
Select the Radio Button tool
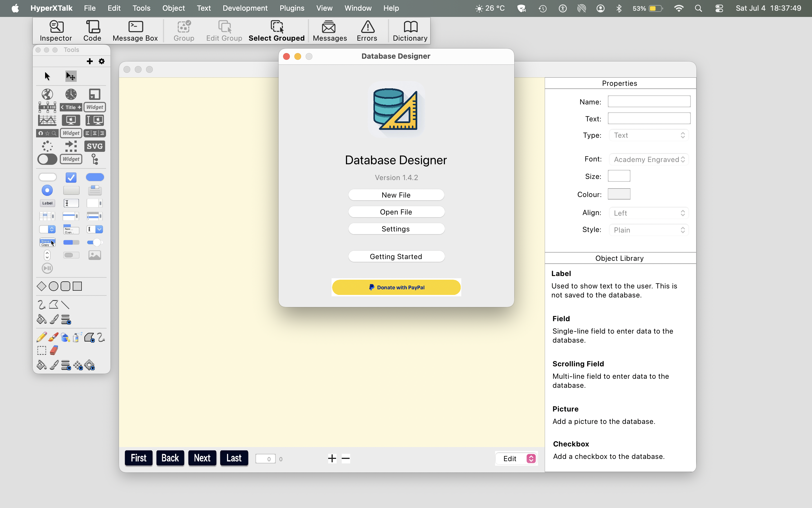coord(47,190)
